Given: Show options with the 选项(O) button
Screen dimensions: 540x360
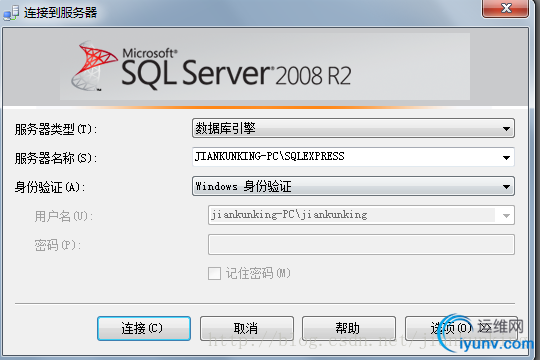Looking at the screenshot, I should pos(461,328).
